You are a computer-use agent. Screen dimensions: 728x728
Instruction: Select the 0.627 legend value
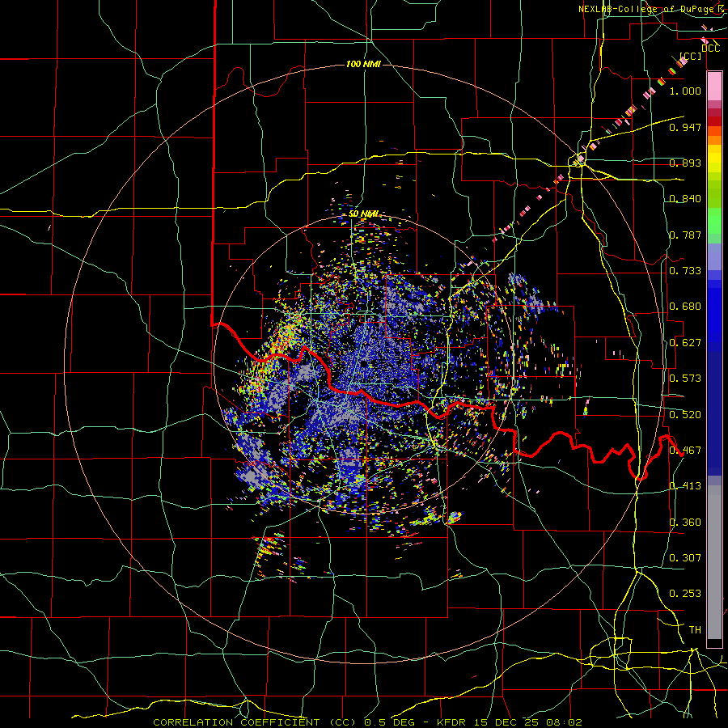point(685,343)
